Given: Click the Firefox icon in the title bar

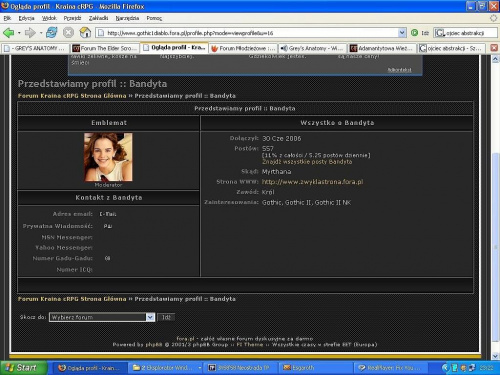Looking at the screenshot, I should tap(5, 6).
